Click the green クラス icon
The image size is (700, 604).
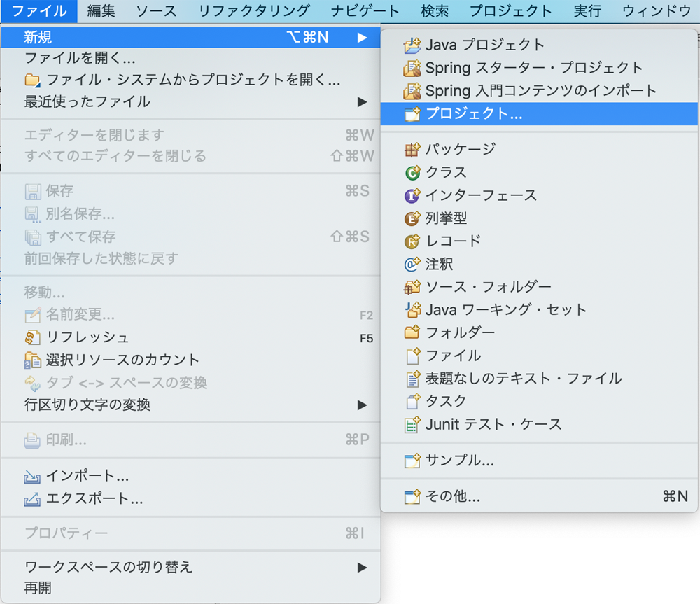412,172
